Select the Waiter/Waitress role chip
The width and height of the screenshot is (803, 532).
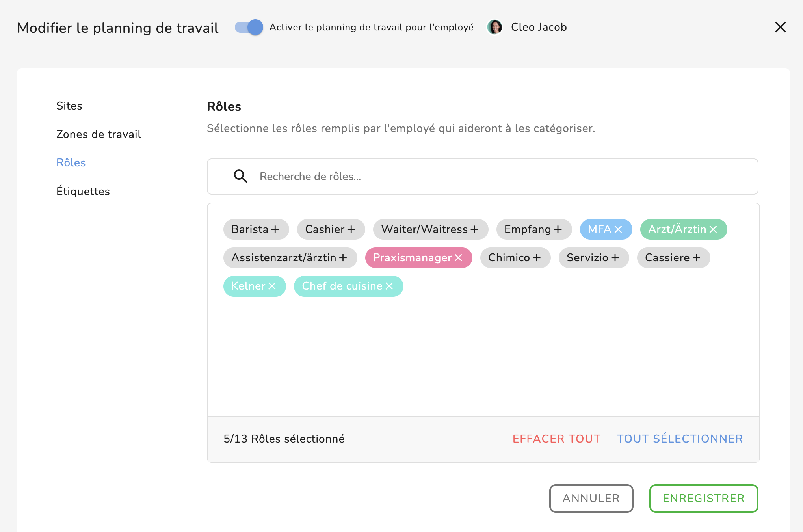click(x=430, y=229)
